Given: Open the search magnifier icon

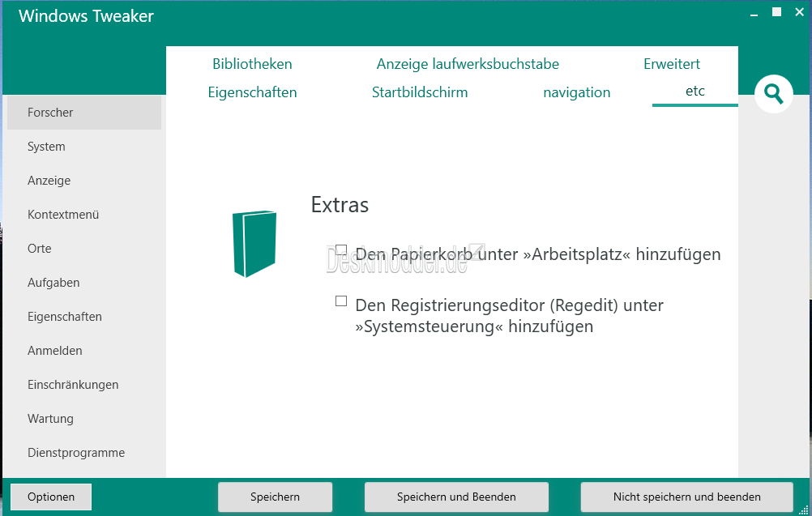Looking at the screenshot, I should pyautogui.click(x=774, y=94).
